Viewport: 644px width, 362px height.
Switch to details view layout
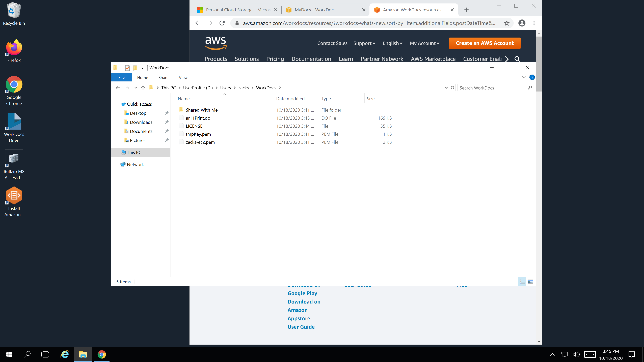point(522,282)
